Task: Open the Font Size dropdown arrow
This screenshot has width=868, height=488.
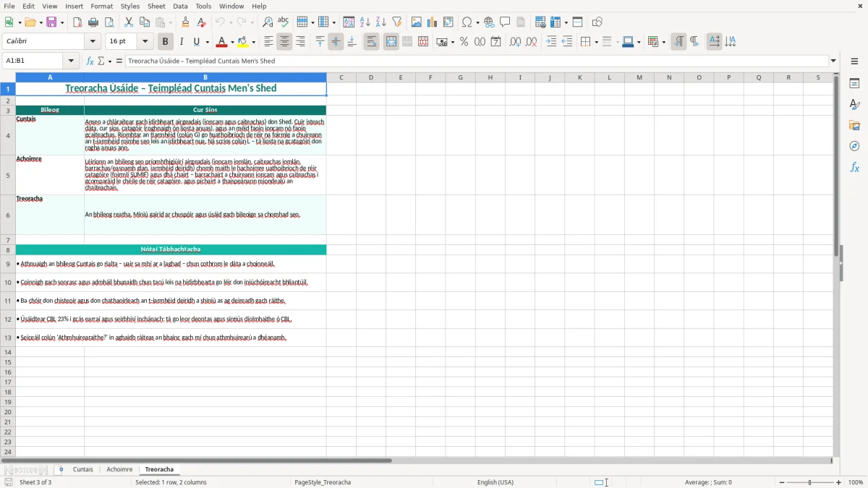Action: 145,42
